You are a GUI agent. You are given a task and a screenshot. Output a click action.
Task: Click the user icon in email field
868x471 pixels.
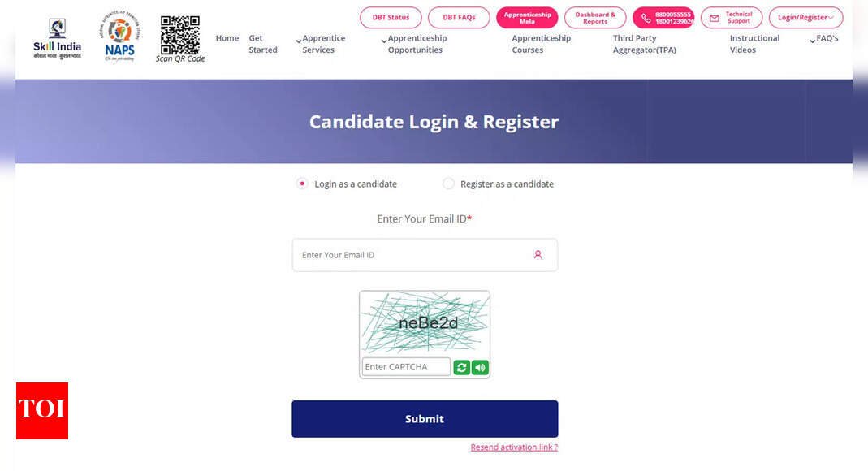click(x=538, y=255)
